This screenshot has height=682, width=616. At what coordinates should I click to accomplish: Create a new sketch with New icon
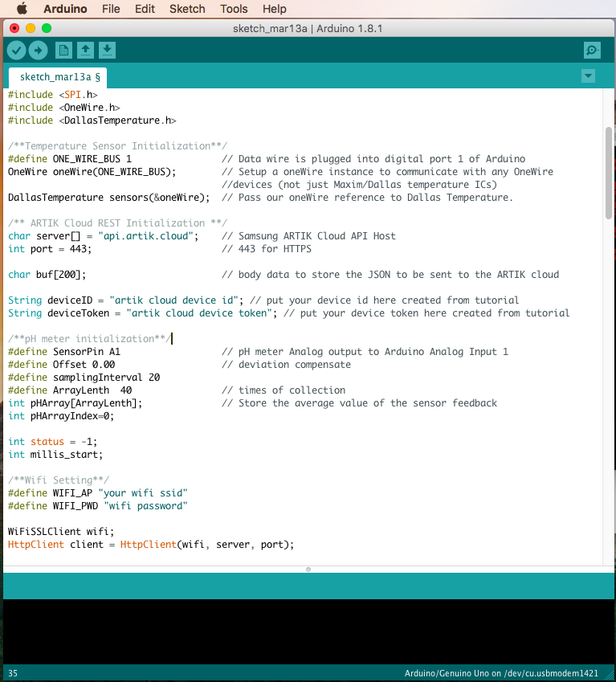tap(64, 51)
